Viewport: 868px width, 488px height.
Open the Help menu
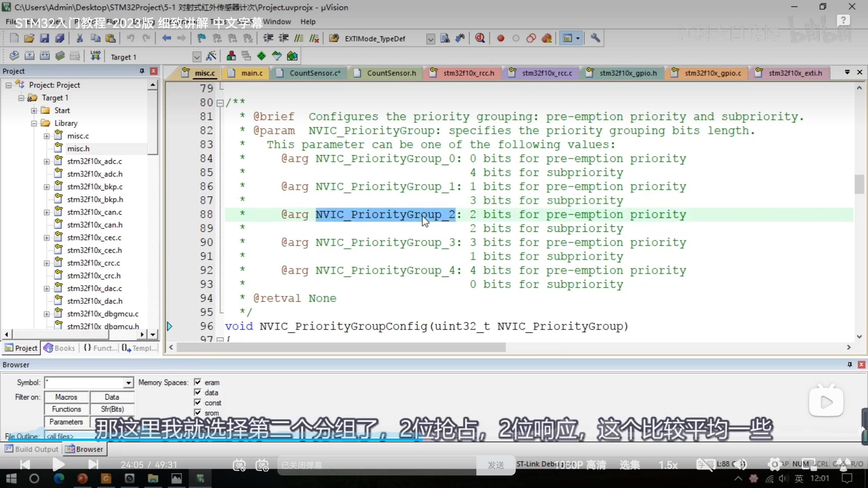tap(308, 22)
